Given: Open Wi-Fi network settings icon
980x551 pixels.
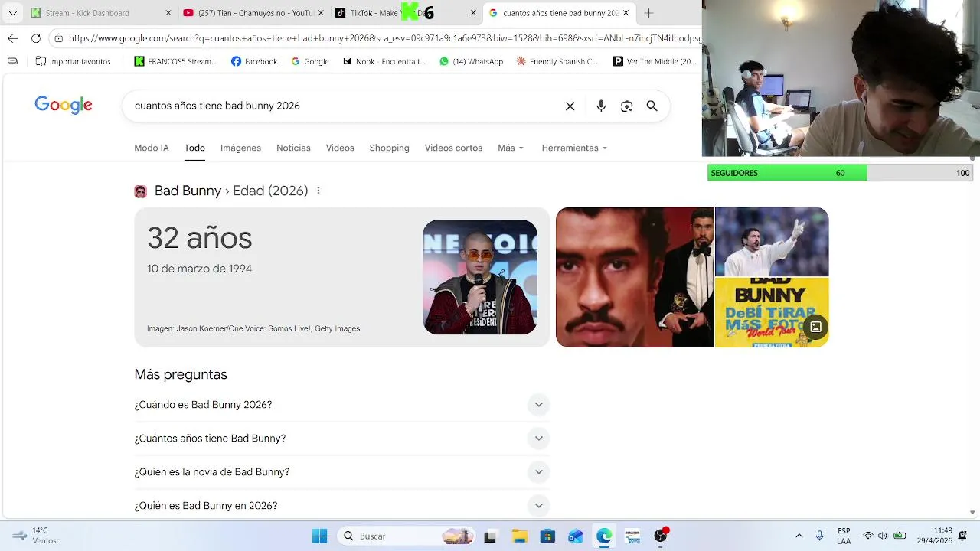Looking at the screenshot, I should tap(867, 536).
